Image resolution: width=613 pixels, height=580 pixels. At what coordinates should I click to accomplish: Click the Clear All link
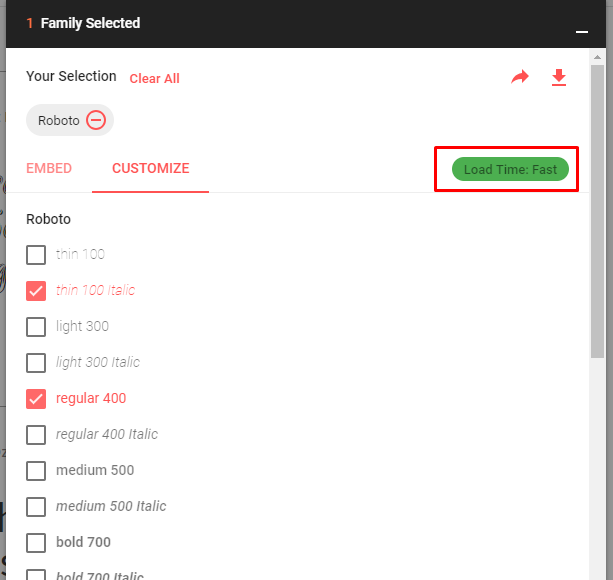coord(154,79)
